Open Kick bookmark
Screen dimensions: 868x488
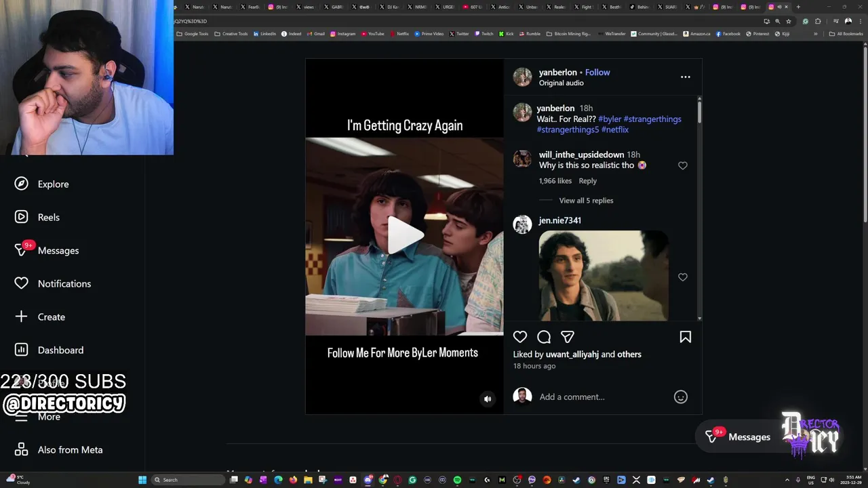click(x=507, y=34)
